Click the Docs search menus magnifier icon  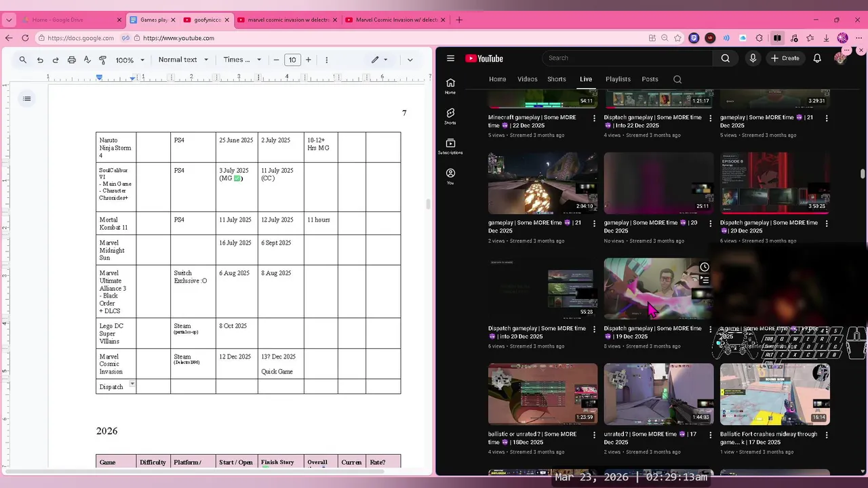(x=23, y=60)
